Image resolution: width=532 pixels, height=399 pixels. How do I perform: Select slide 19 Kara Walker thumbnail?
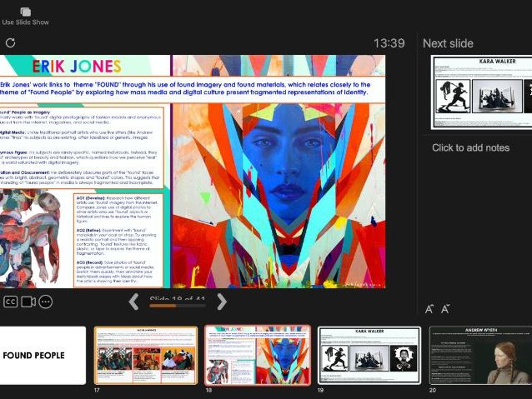pos(369,356)
